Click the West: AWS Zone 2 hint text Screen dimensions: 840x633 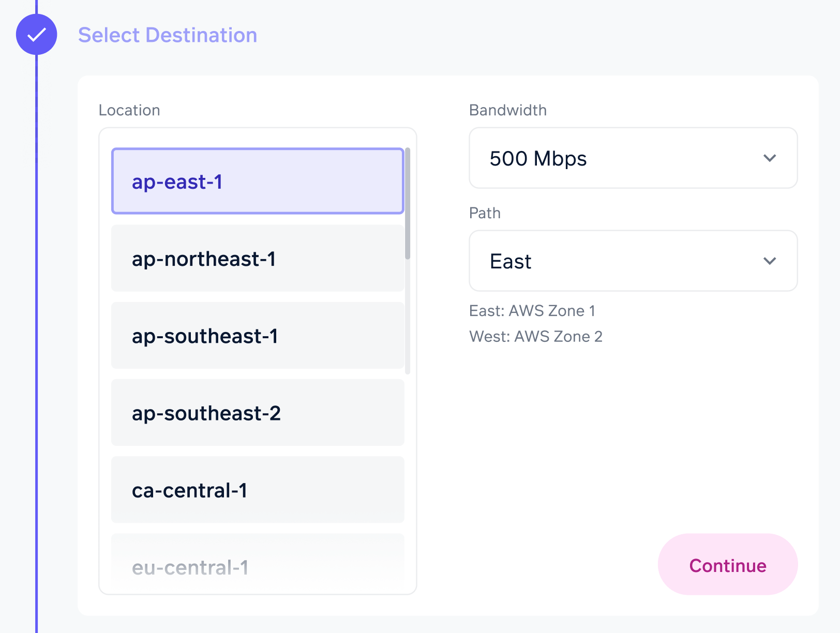click(536, 337)
